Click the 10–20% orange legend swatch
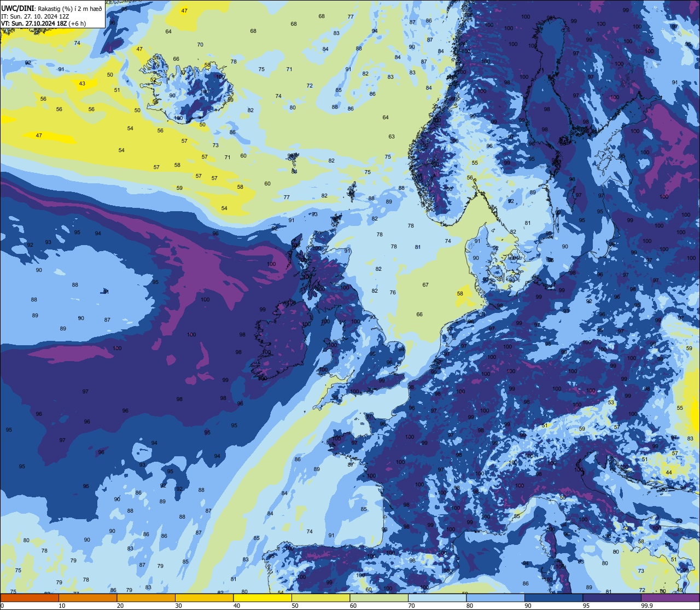The image size is (700, 610). pyautogui.click(x=87, y=597)
